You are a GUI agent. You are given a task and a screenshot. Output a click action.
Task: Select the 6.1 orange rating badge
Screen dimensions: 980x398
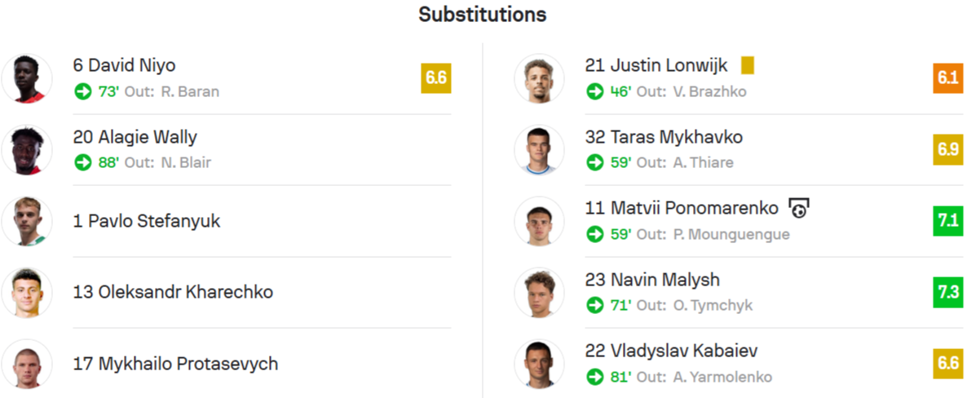(x=948, y=77)
